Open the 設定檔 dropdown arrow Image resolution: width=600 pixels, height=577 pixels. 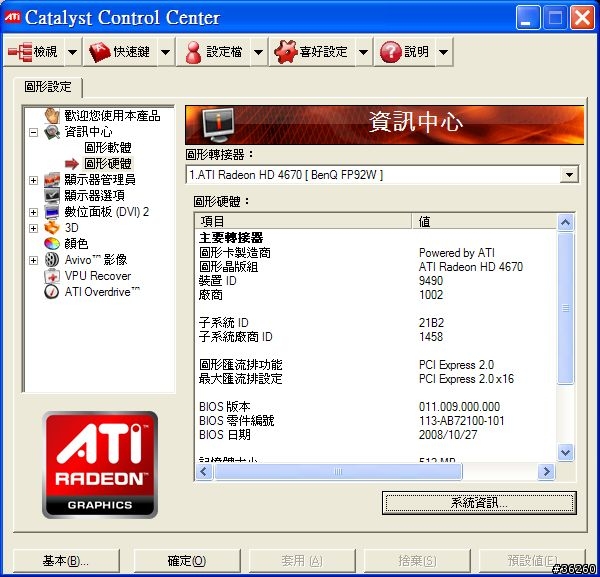tap(259, 52)
